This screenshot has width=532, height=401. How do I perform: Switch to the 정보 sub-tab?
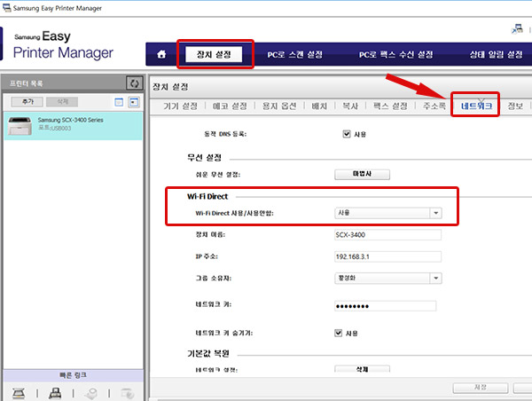515,106
